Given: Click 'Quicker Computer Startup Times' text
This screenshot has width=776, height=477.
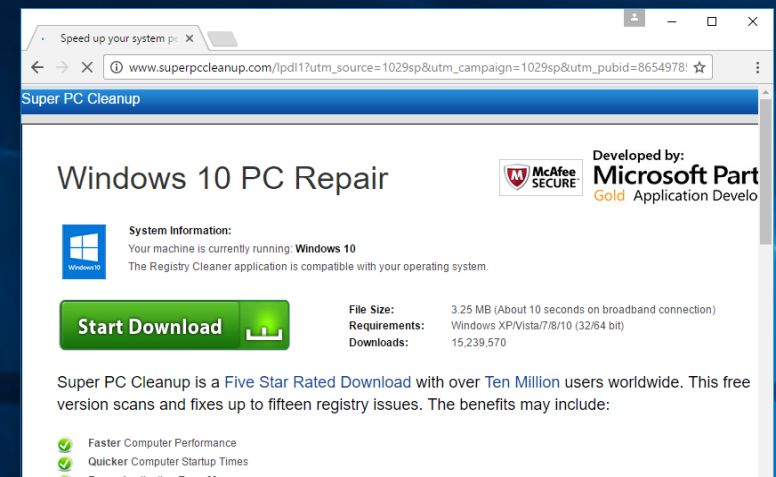Looking at the screenshot, I should tap(168, 462).
